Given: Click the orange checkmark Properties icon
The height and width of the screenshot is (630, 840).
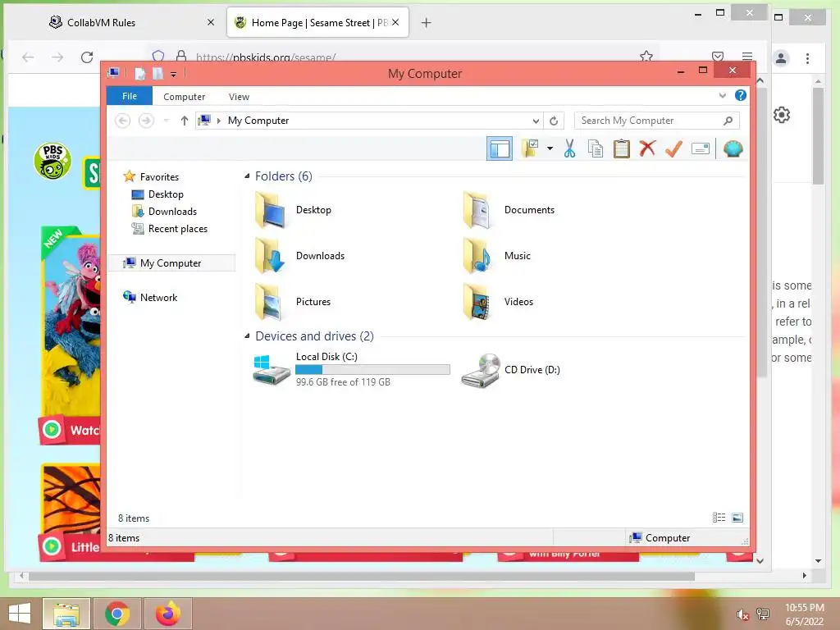Looking at the screenshot, I should [x=673, y=148].
